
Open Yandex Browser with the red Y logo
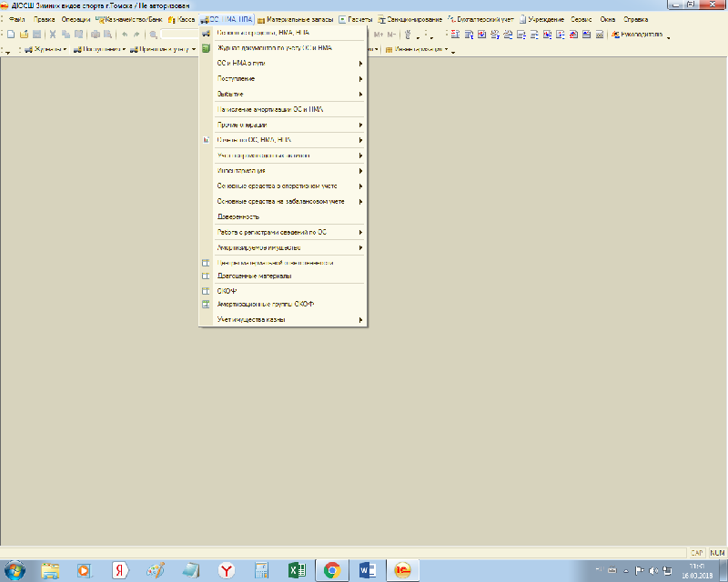point(227,570)
